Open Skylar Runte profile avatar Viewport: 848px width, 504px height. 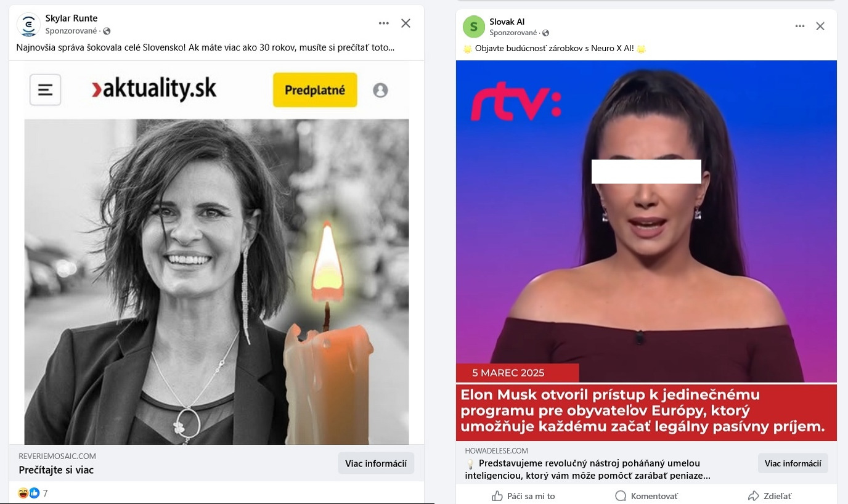28,24
